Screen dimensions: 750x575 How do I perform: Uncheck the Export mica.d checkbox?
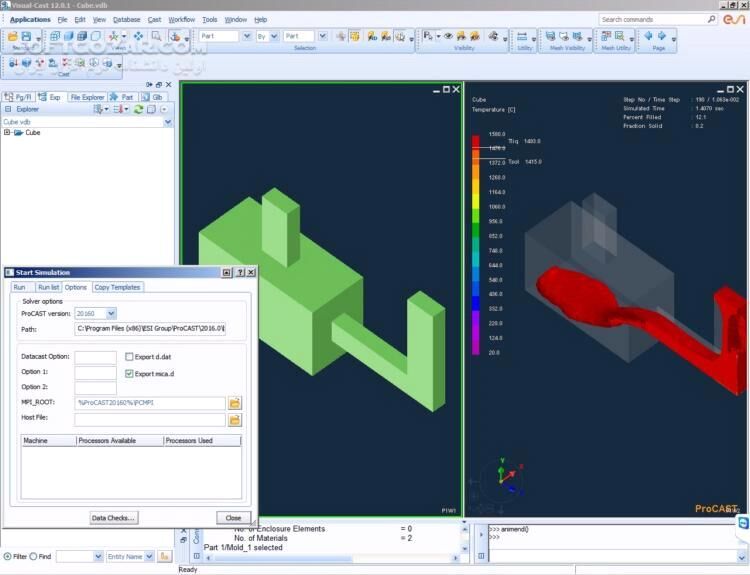tap(129, 373)
